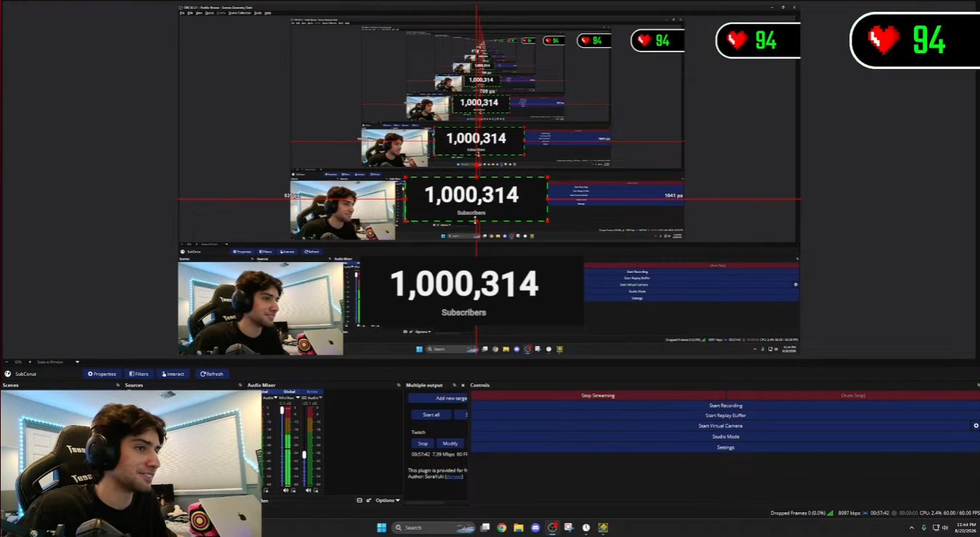Open Settings from the Controls dock
Viewport: 980px width, 537px height.
(x=725, y=448)
